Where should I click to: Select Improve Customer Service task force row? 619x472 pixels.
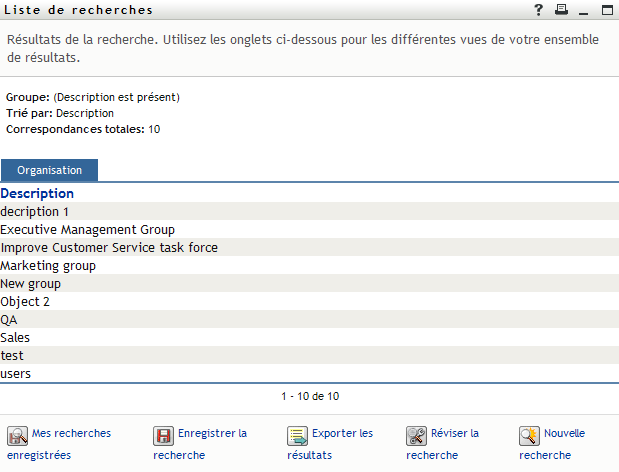pos(109,248)
